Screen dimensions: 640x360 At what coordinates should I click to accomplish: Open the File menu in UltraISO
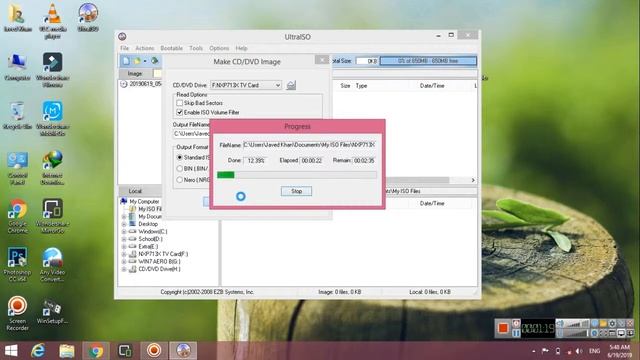click(124, 48)
